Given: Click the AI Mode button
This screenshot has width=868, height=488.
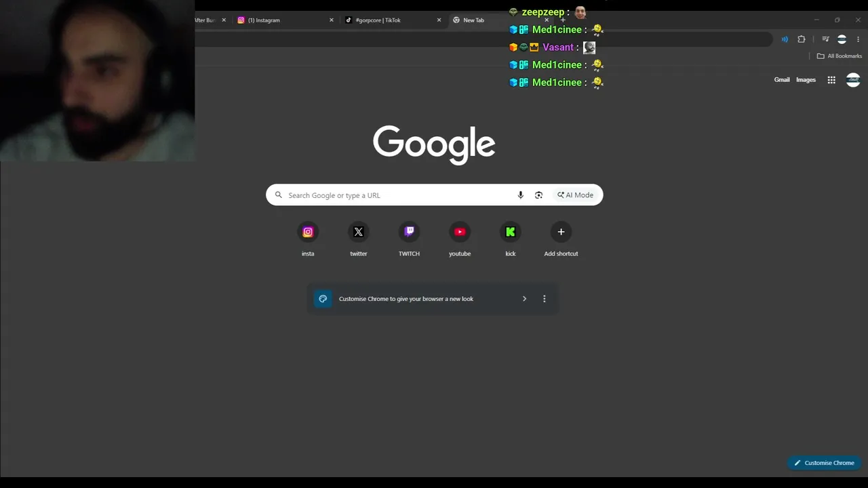Looking at the screenshot, I should tap(575, 195).
